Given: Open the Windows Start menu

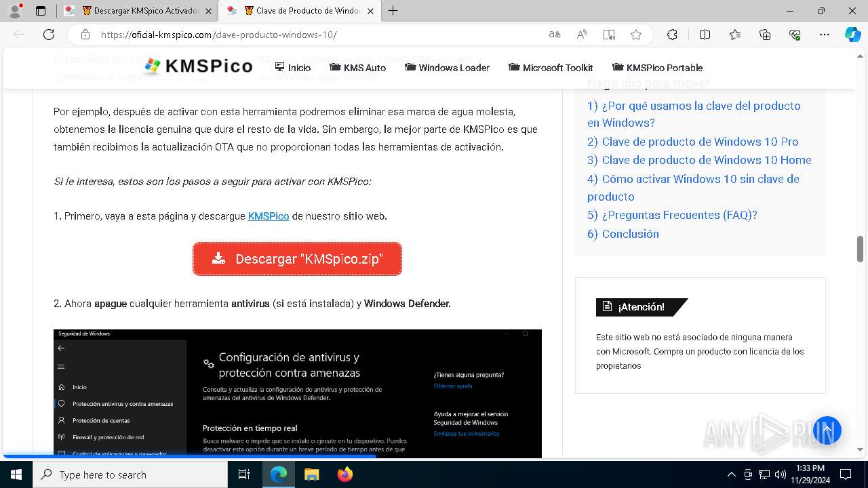Looking at the screenshot, I should click(16, 474).
